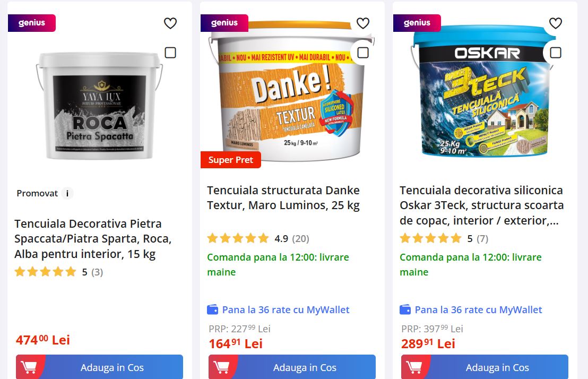
Task: Add the Roca Pietra Spaccata product to favorites
Action: point(170,23)
